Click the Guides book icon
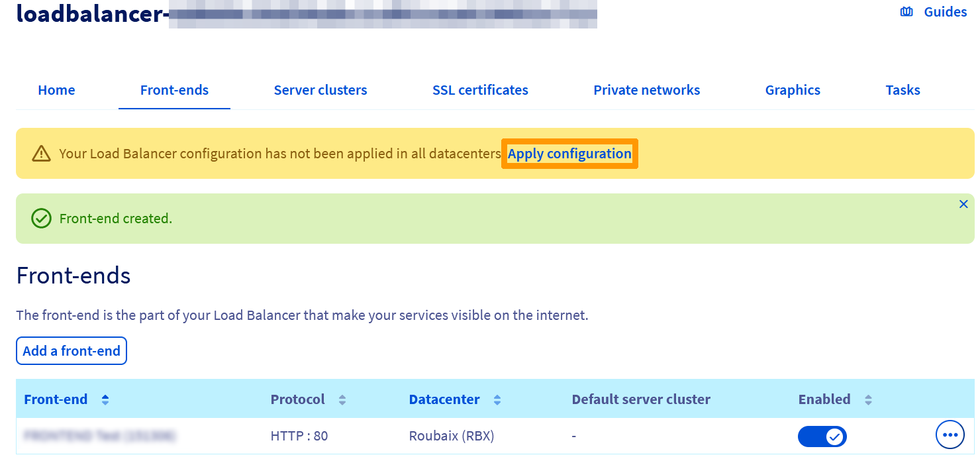Screen dimensions: 980x463 [906, 11]
